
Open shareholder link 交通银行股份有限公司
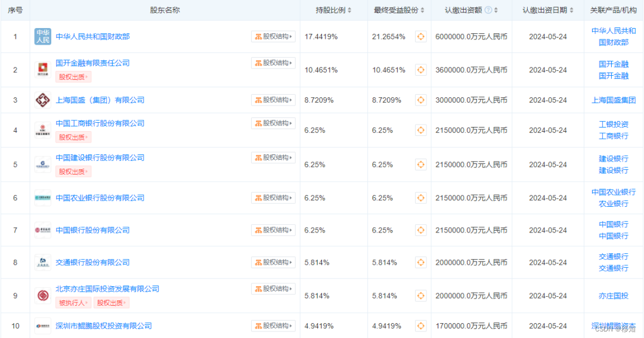pyautogui.click(x=93, y=262)
